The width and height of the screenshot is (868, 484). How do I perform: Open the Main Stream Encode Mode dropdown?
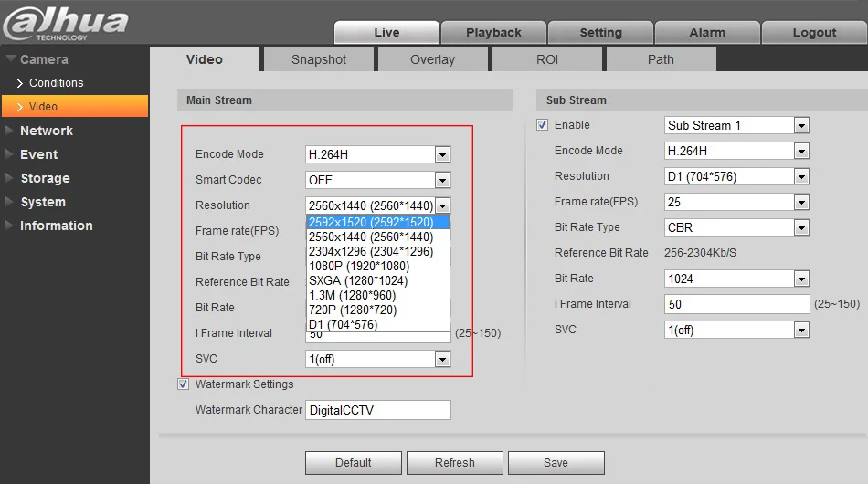377,154
